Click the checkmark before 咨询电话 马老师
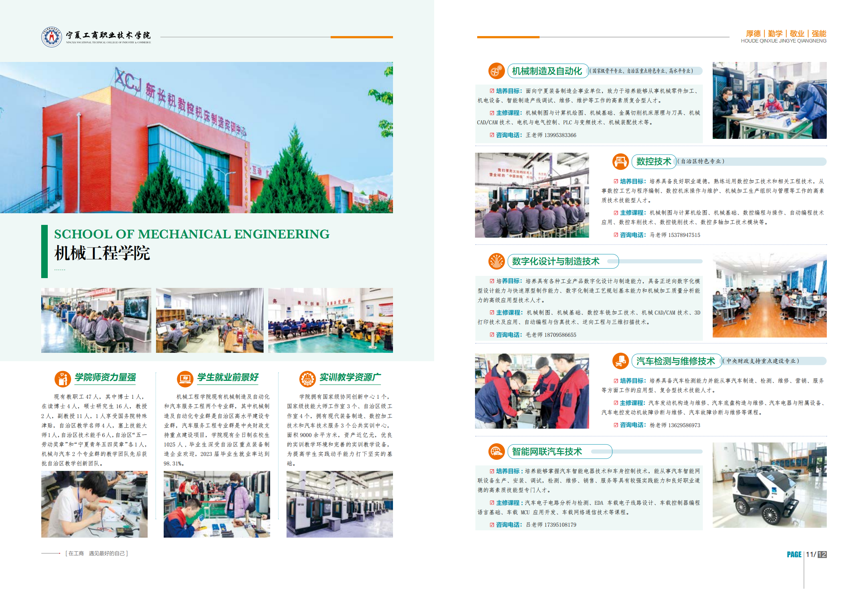 click(x=616, y=235)
